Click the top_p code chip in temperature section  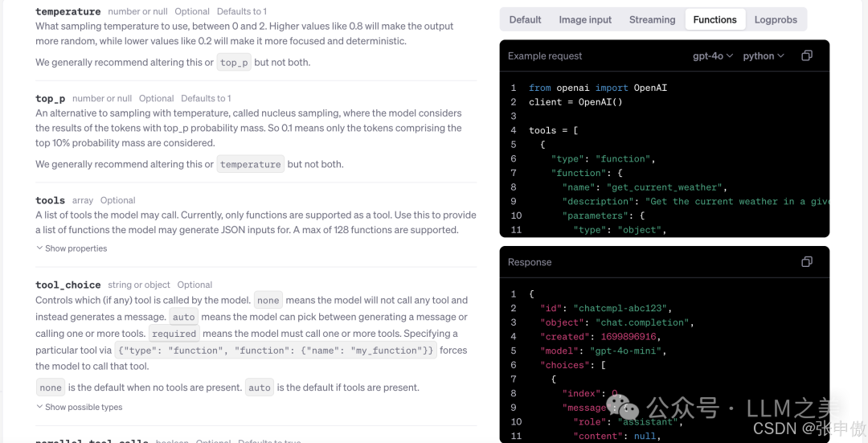coord(234,63)
